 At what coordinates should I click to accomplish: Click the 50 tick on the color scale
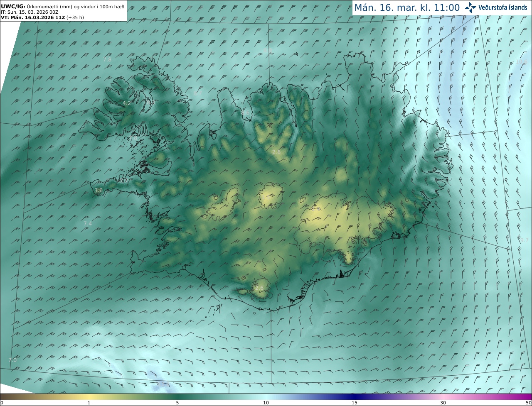coord(529,403)
